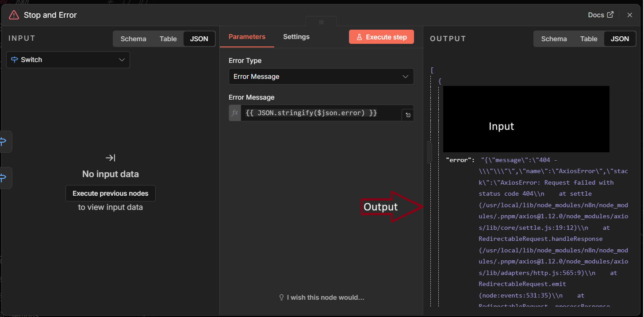644x317 pixels.
Task: Open the expression editor expand icon
Action: [x=408, y=115]
